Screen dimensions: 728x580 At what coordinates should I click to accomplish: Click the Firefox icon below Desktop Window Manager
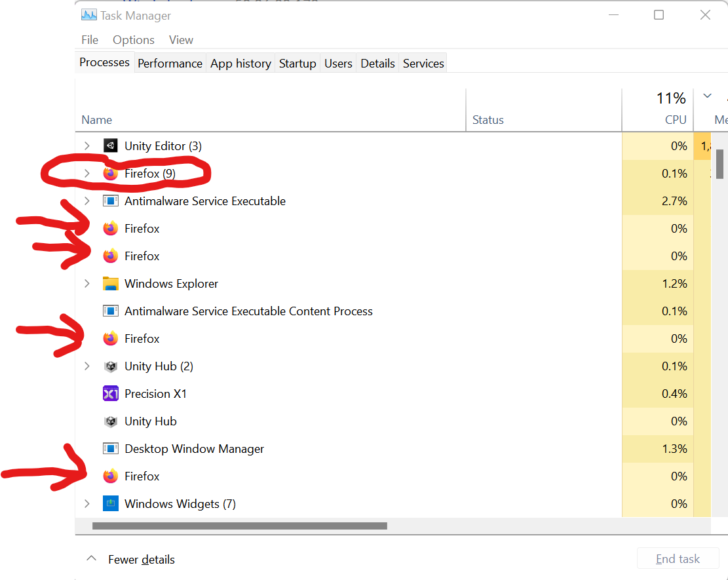coord(111,476)
